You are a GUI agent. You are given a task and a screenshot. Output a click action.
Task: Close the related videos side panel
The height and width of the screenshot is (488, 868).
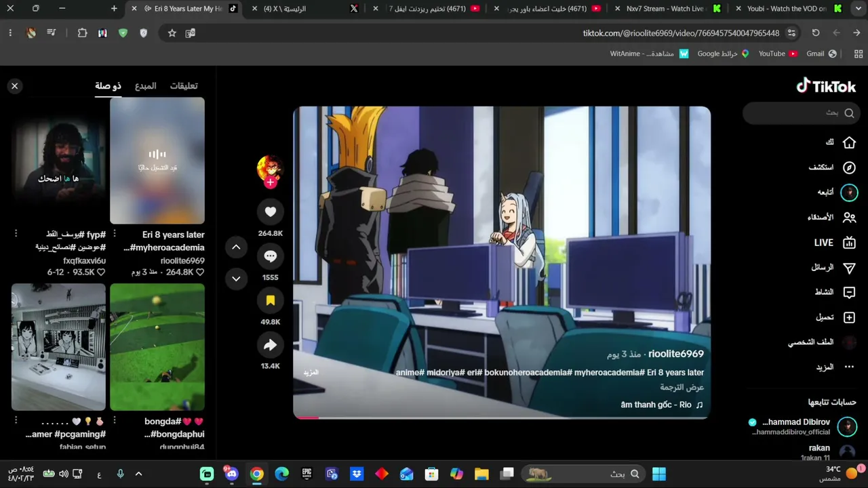point(14,86)
